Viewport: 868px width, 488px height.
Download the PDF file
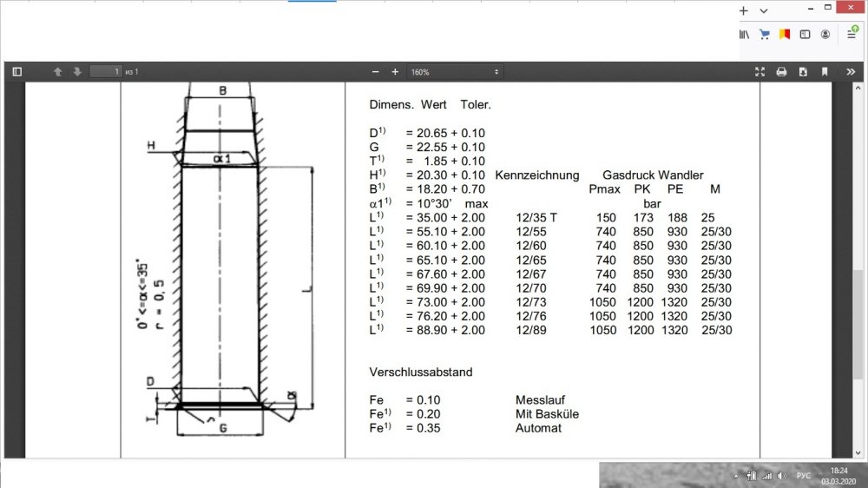(803, 71)
